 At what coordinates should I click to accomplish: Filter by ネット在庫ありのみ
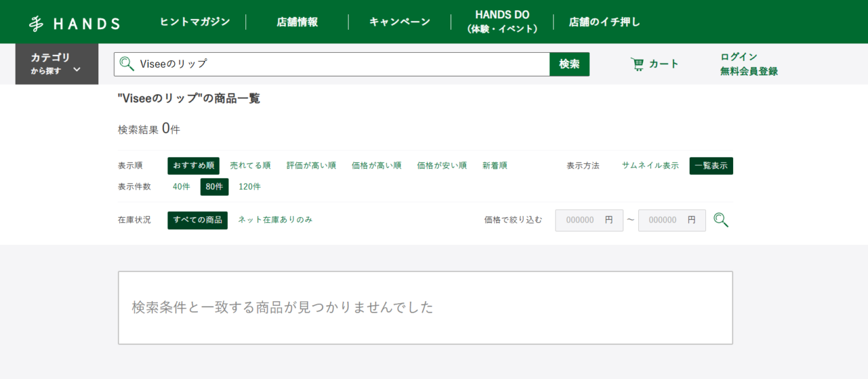click(x=275, y=220)
